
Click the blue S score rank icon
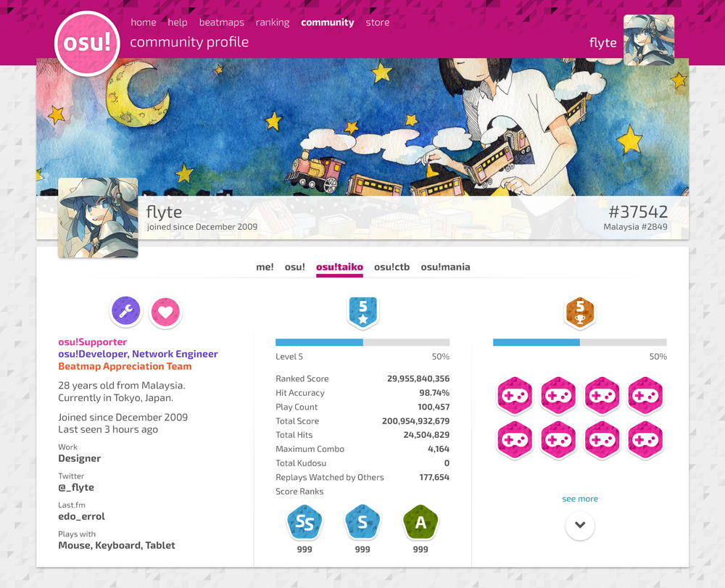coord(362,523)
